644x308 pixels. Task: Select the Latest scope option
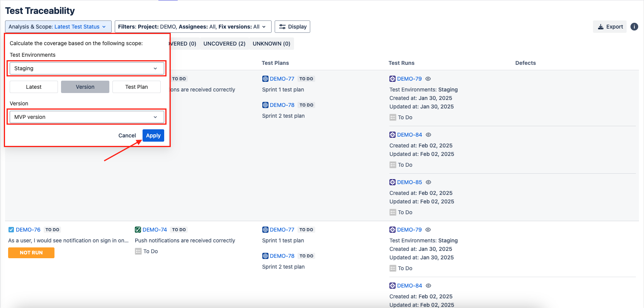[x=34, y=87]
